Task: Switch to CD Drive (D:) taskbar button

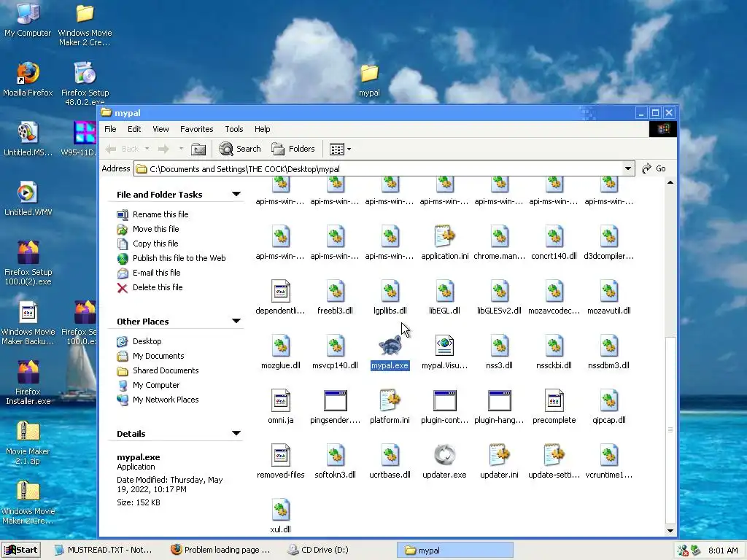Action: click(337, 550)
